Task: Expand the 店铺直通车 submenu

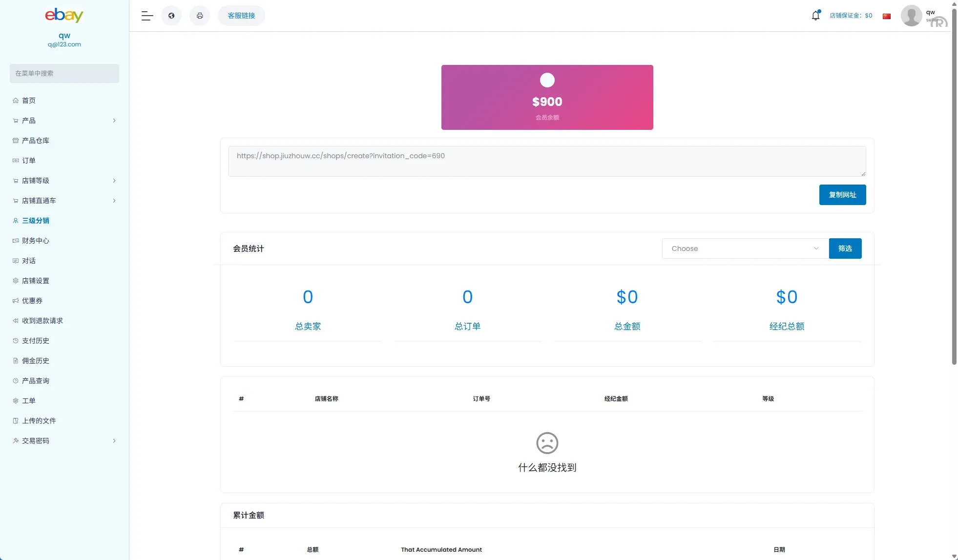Action: [114, 201]
